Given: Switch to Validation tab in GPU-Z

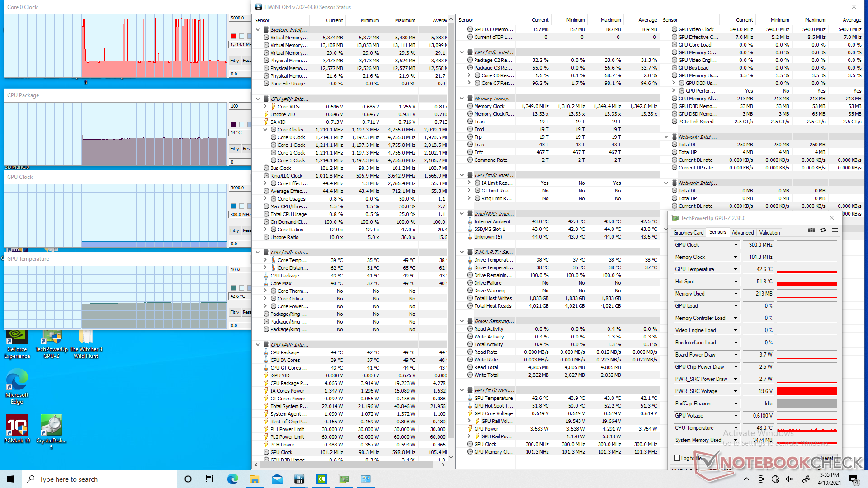Looking at the screenshot, I should 769,233.
